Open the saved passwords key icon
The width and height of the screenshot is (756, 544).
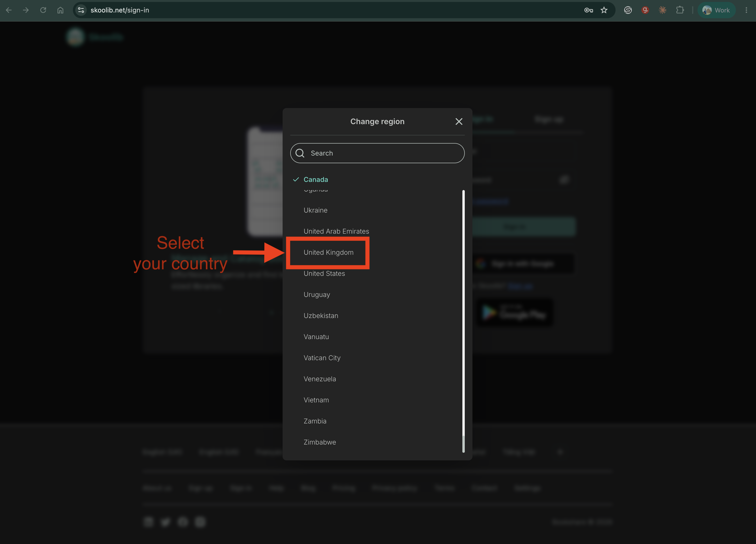pos(588,10)
